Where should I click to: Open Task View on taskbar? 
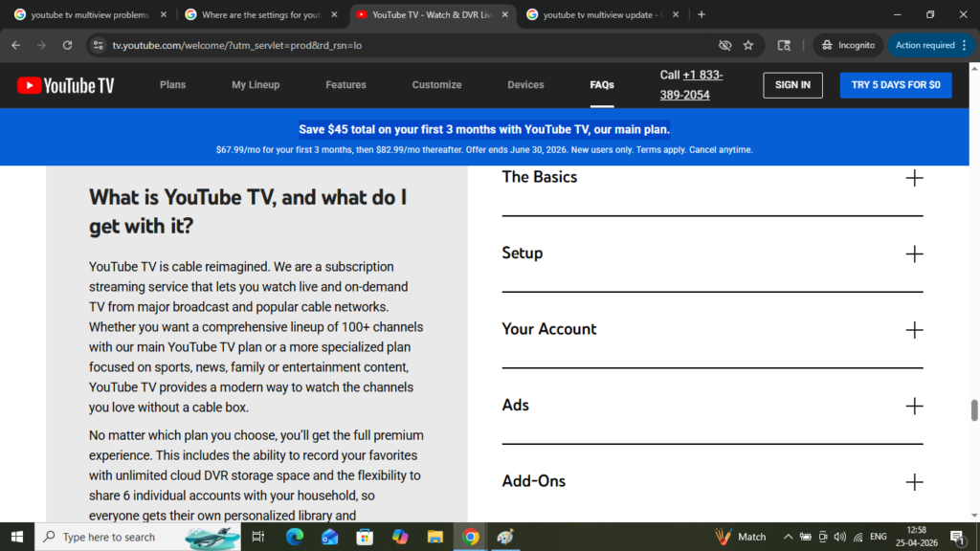click(x=257, y=537)
